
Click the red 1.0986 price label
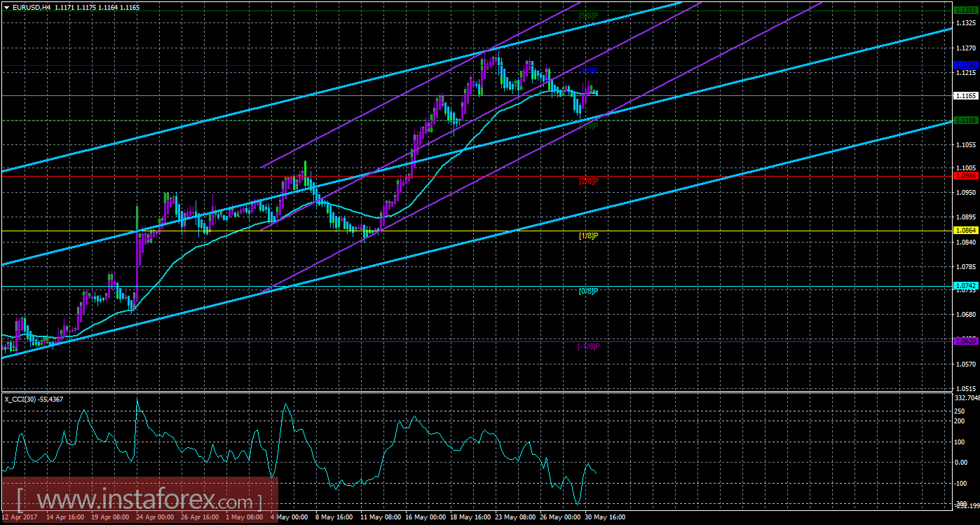(x=965, y=175)
